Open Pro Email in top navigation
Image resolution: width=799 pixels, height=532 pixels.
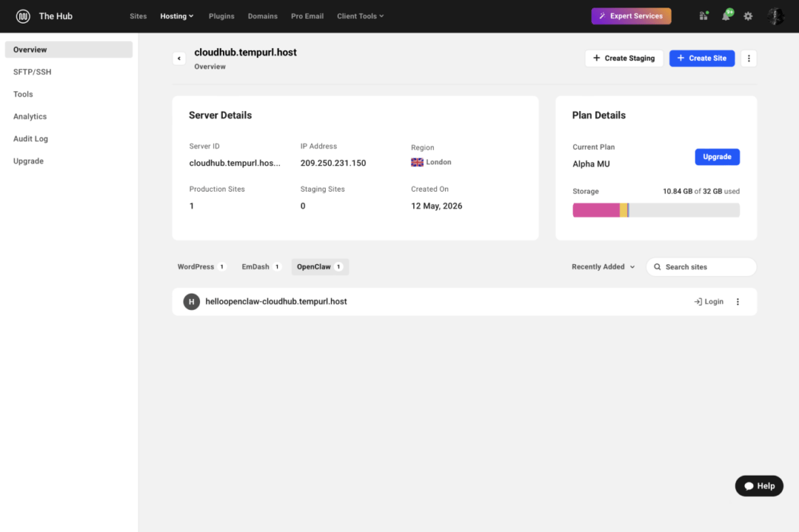coord(307,16)
